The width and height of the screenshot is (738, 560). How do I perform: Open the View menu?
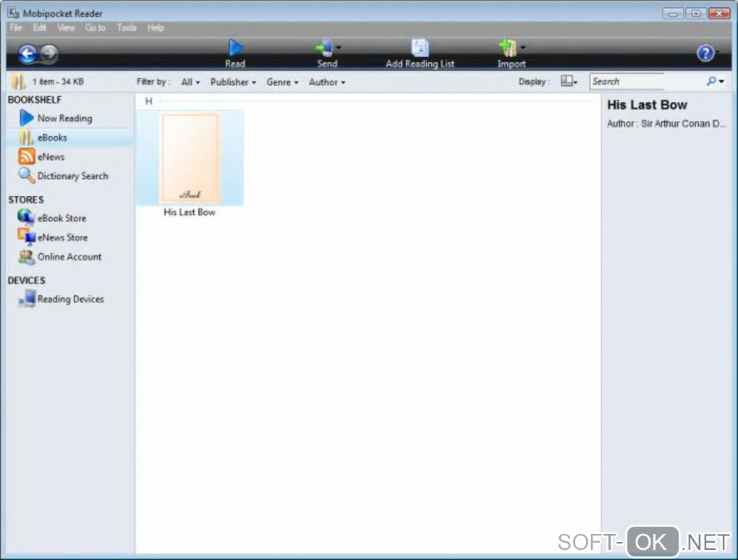coord(66,27)
